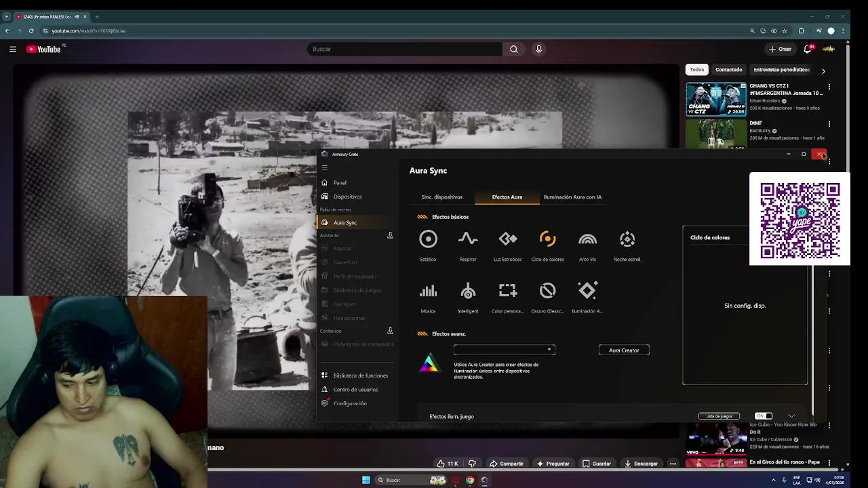Click the Descargar button

[641, 464]
